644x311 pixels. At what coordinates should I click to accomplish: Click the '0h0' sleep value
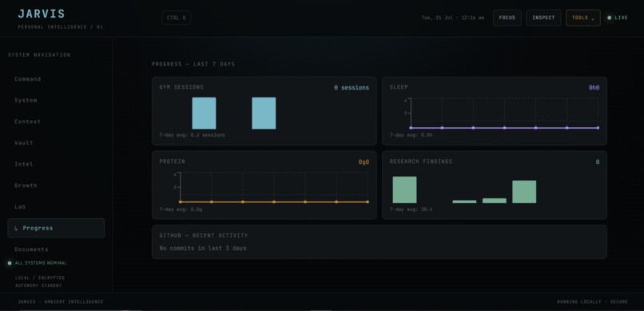click(x=594, y=87)
